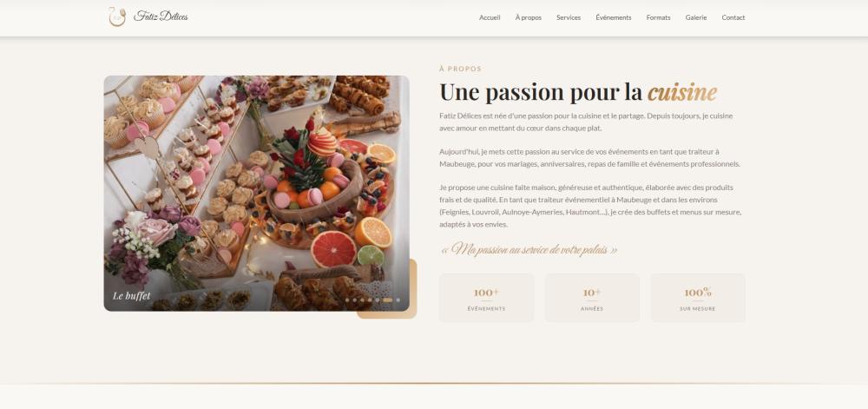Select the third carousel slide dot

tap(362, 300)
